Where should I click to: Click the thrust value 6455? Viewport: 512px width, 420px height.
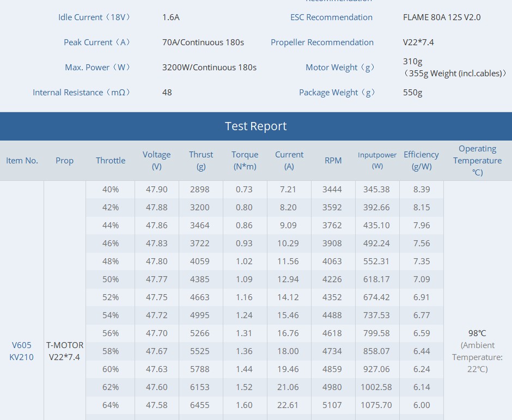[x=200, y=405]
